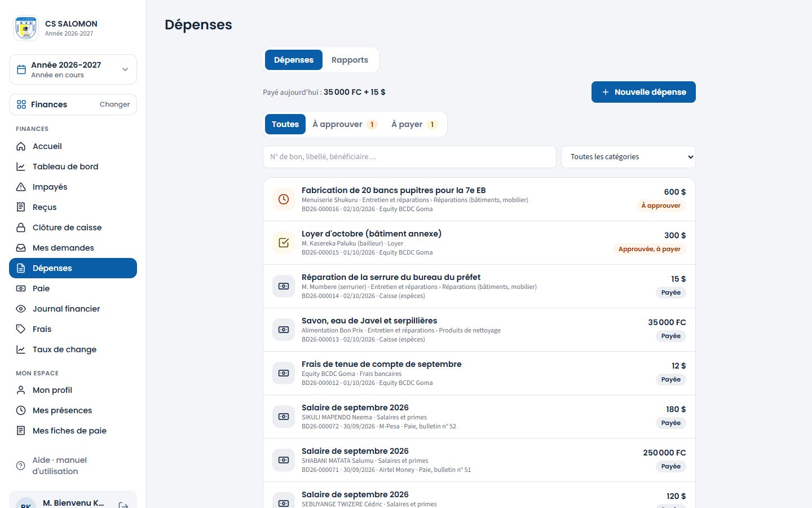Click the À approuver status badge
812x508 pixels.
661,205
